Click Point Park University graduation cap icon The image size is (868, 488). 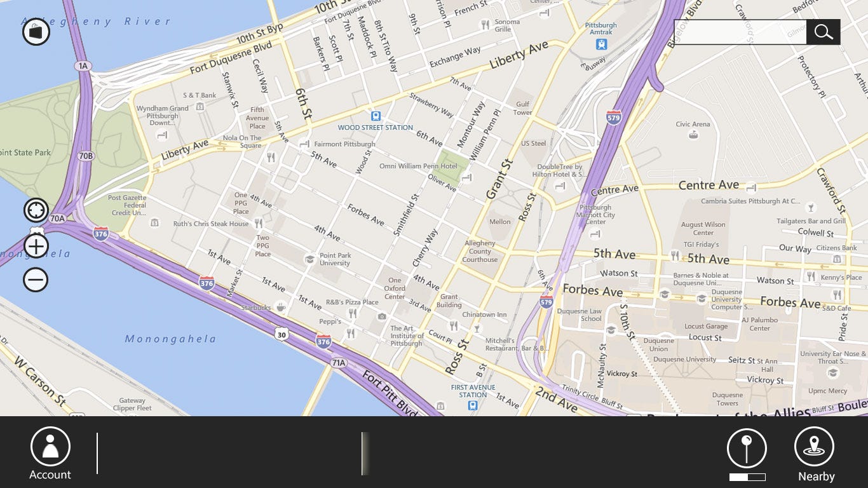click(x=310, y=259)
